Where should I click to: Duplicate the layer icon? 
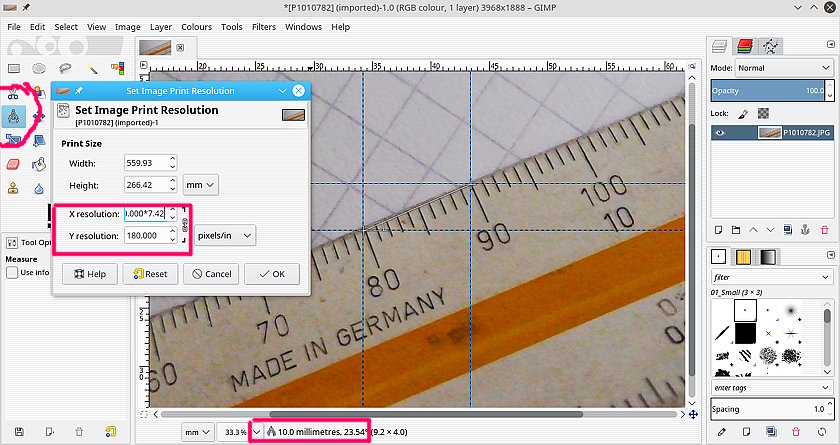[x=788, y=230]
